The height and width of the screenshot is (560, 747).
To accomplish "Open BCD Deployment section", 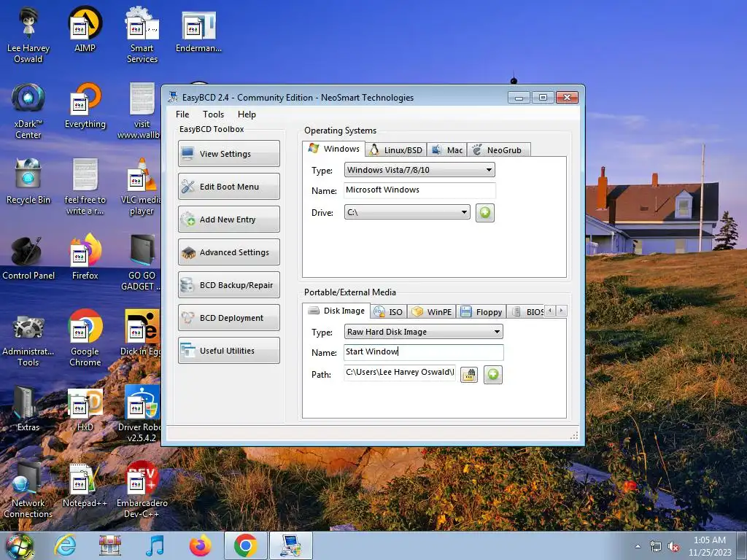I will tap(228, 318).
